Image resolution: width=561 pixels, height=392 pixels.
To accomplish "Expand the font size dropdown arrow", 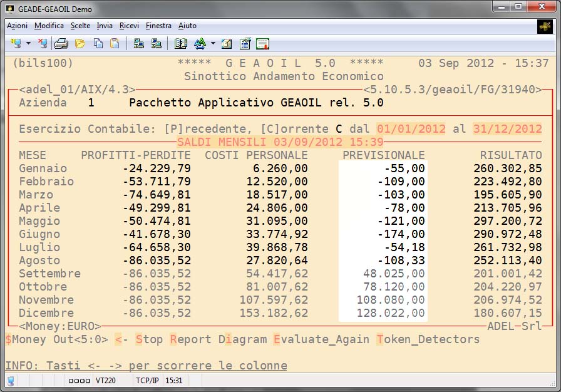I will click(213, 44).
